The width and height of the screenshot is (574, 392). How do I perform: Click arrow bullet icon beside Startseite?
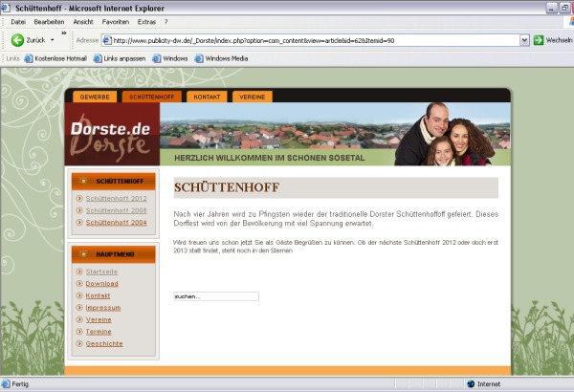pos(79,272)
